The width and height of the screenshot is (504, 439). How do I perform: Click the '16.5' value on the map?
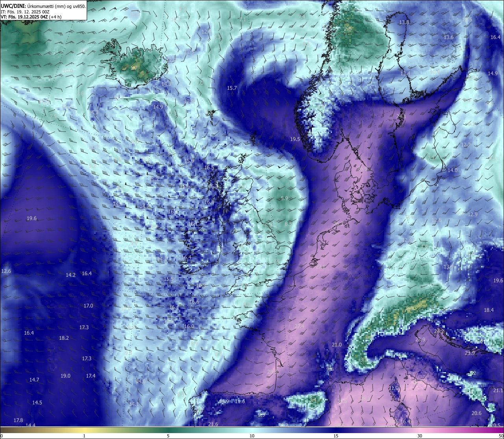coord(209,167)
